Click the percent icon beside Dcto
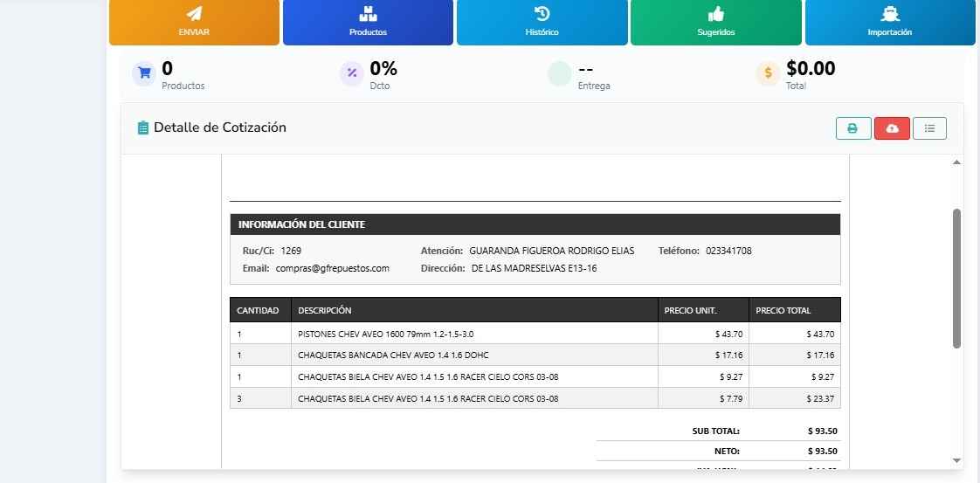Viewport: 980px width, 483px height. point(352,73)
